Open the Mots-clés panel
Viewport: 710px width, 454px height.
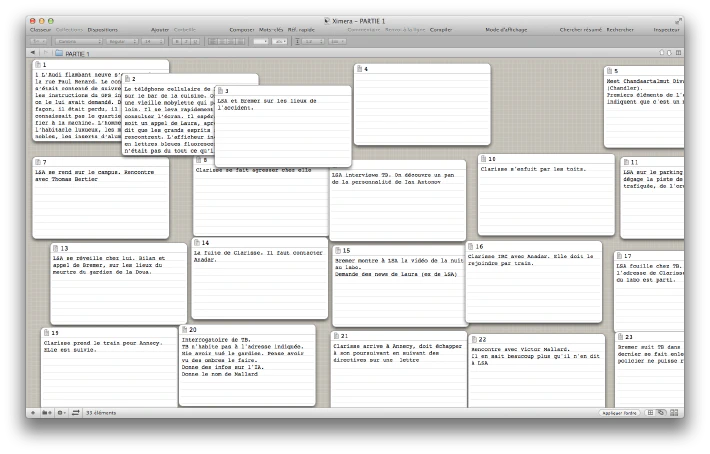272,30
